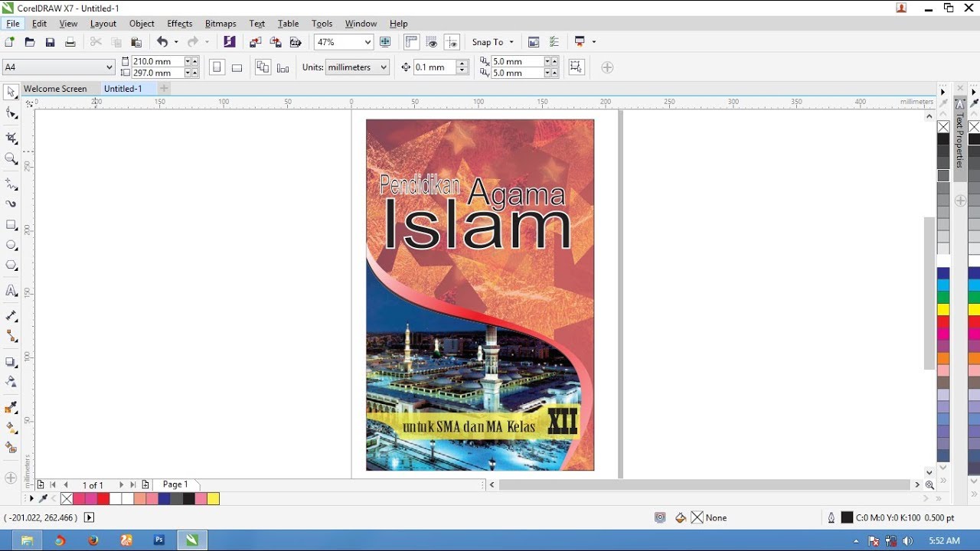The height and width of the screenshot is (551, 980).
Task: Toggle Show guidelines button
Action: (x=452, y=42)
